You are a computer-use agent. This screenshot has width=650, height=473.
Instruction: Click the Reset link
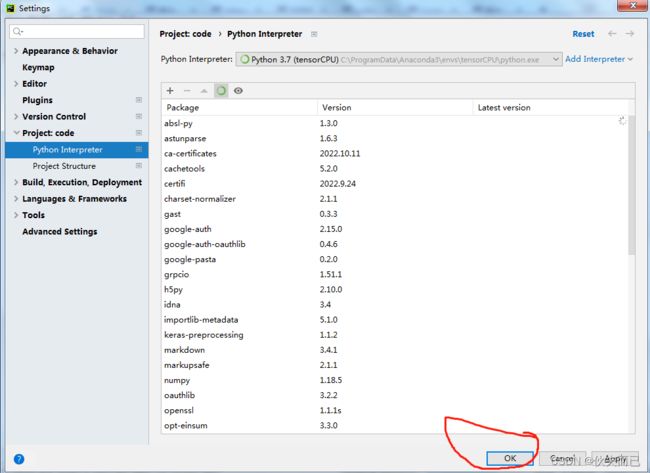[583, 34]
